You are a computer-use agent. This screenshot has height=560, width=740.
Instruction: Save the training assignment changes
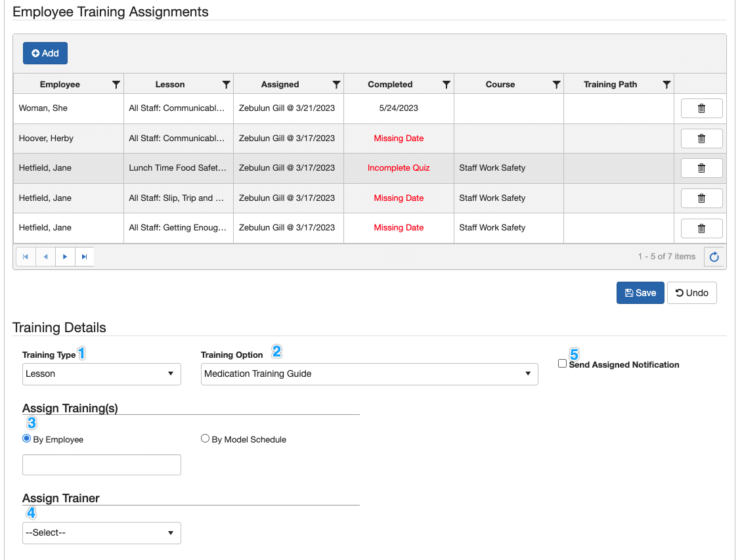pyautogui.click(x=640, y=293)
